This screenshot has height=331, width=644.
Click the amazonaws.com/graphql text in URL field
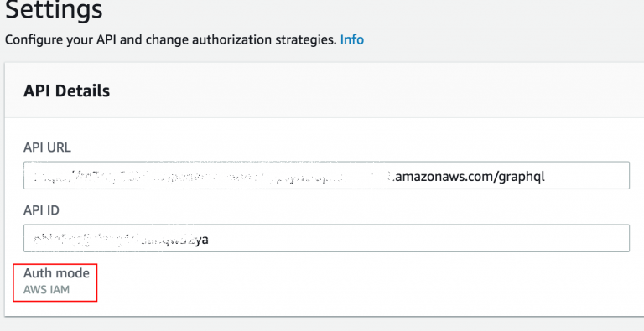click(469, 177)
